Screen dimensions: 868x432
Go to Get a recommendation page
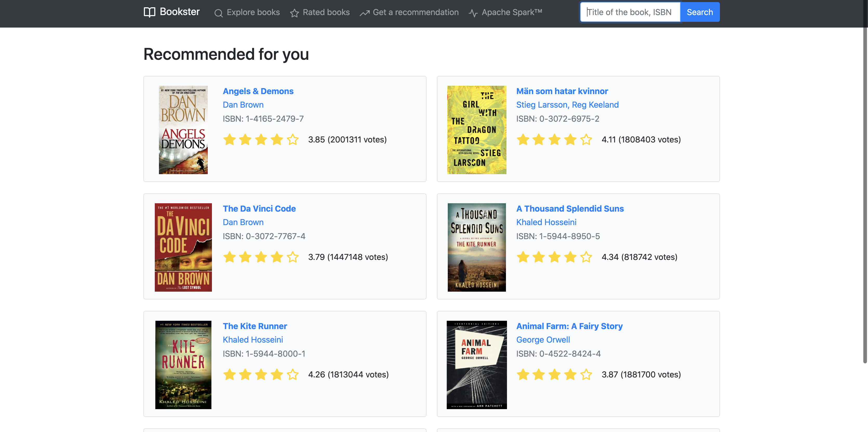coord(415,12)
